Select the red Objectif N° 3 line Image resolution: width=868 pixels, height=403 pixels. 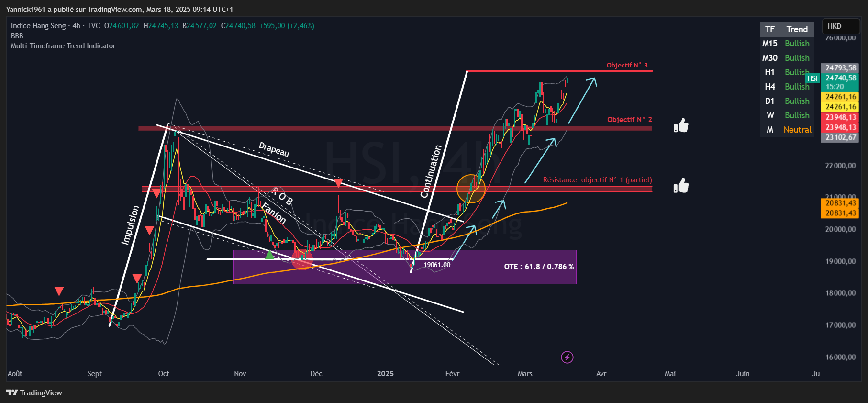(x=559, y=71)
